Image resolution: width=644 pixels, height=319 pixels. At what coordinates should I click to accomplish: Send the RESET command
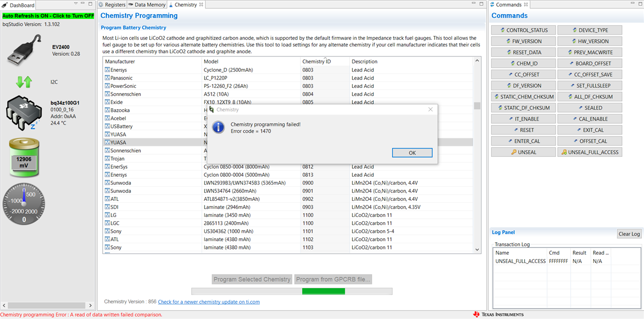click(523, 130)
